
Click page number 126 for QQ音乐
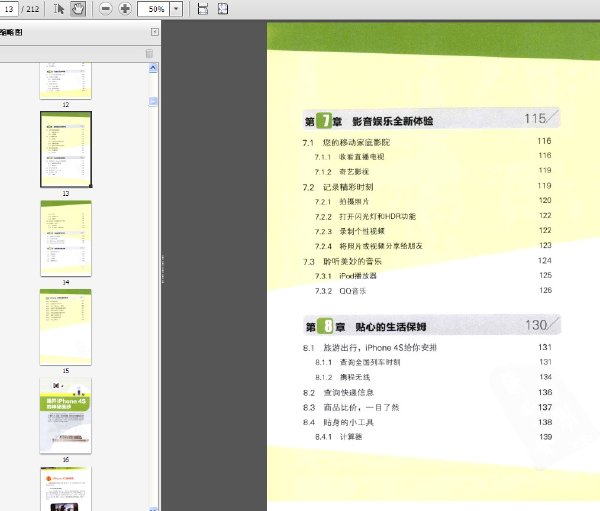coord(545,290)
